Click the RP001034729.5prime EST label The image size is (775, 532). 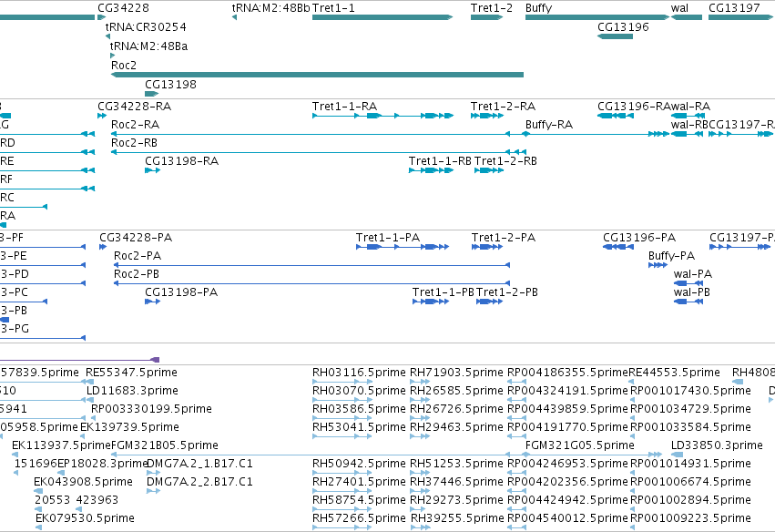(x=690, y=409)
